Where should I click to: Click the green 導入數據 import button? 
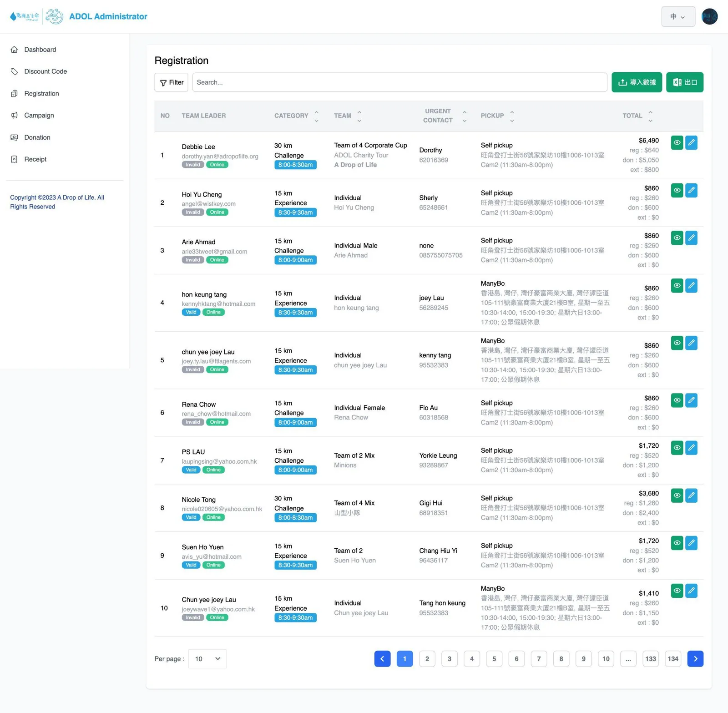click(x=637, y=82)
